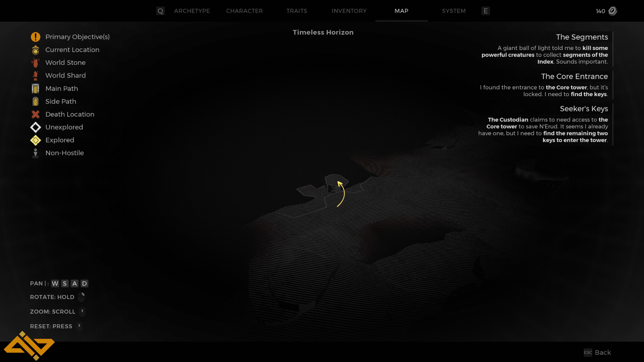Click the W pan key
This screenshot has height=362, width=644.
point(55,284)
